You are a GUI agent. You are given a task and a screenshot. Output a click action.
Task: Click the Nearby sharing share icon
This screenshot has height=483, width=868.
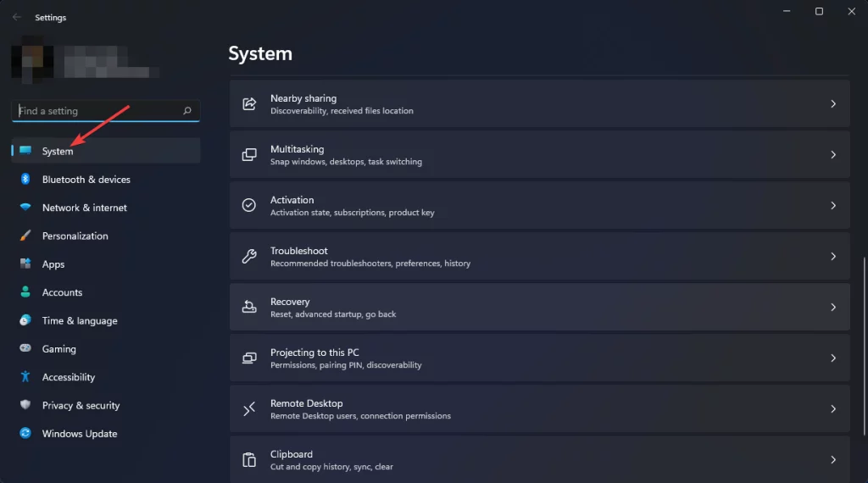pyautogui.click(x=249, y=103)
